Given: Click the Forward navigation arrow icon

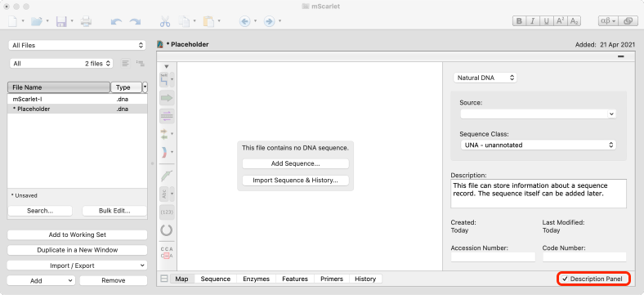Looking at the screenshot, I should click(269, 21).
